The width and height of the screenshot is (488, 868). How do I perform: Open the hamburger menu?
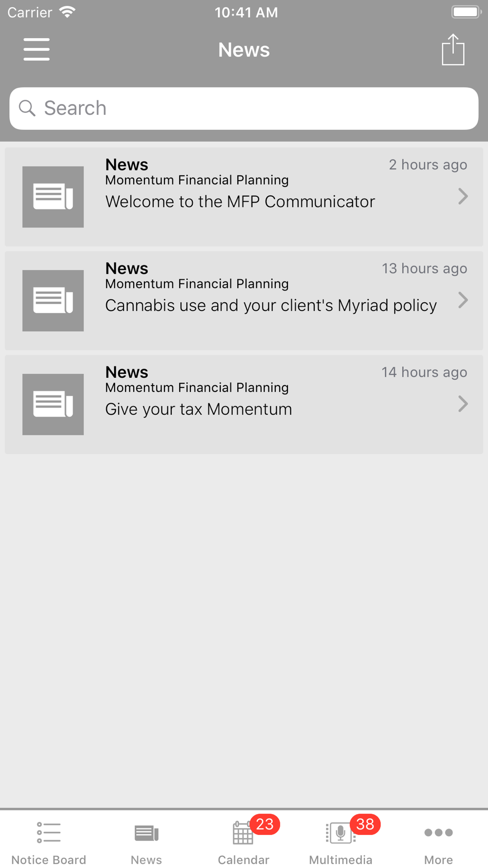[37, 49]
